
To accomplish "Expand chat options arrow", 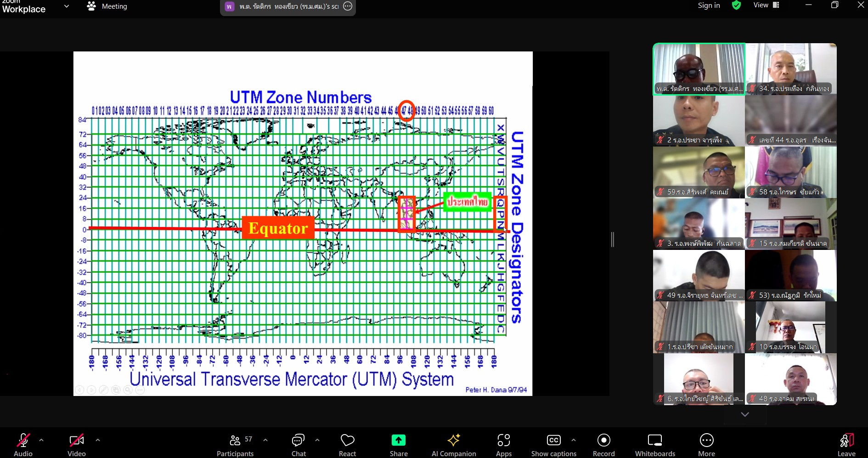I will pyautogui.click(x=317, y=440).
